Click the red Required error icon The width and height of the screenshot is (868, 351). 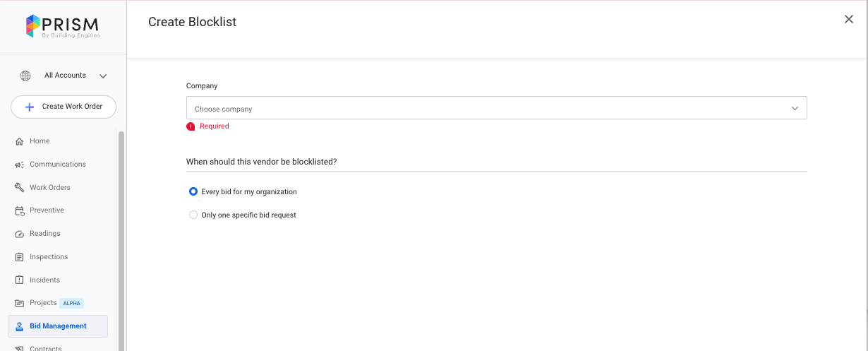tap(191, 126)
